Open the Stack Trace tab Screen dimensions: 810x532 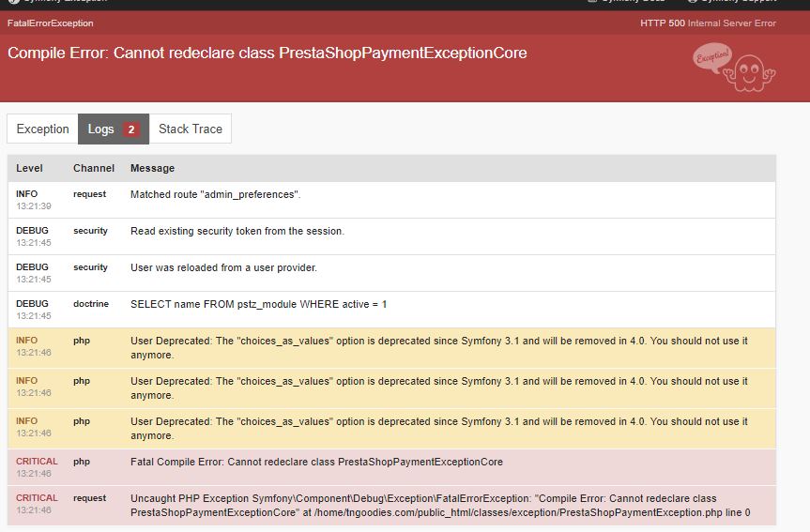tap(191, 129)
